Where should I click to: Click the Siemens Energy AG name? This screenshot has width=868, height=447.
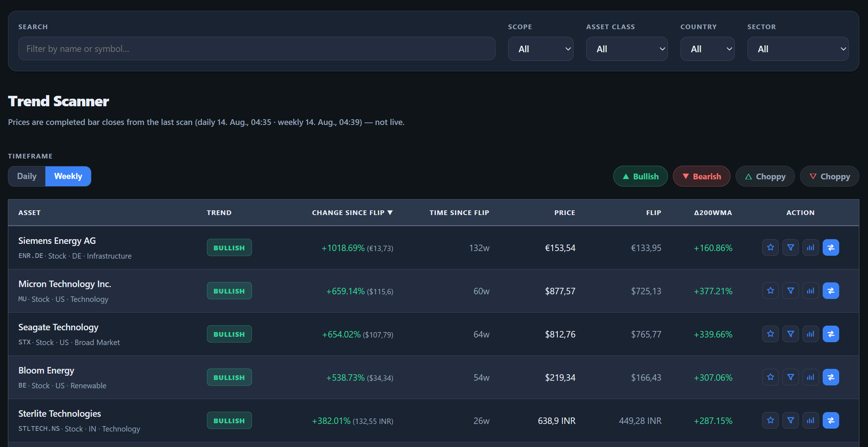[x=57, y=241]
